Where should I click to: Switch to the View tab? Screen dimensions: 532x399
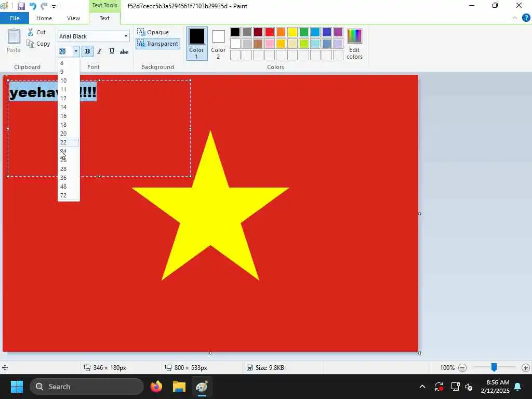coord(73,18)
